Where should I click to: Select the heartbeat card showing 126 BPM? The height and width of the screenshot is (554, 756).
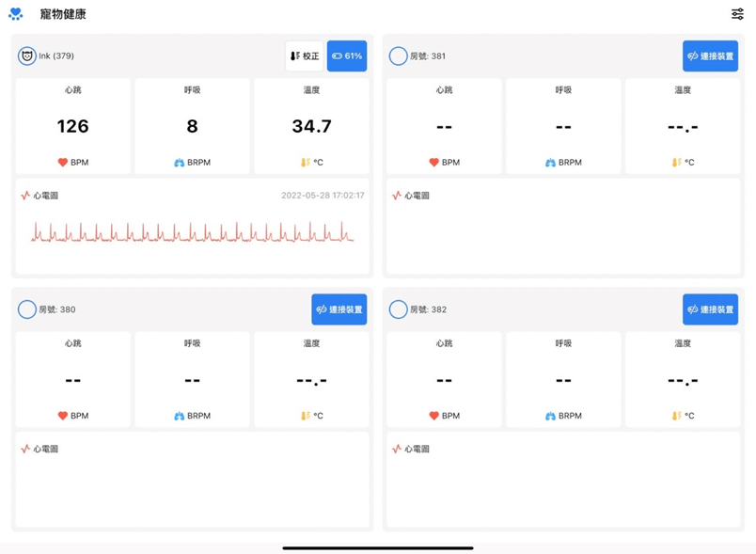(73, 126)
